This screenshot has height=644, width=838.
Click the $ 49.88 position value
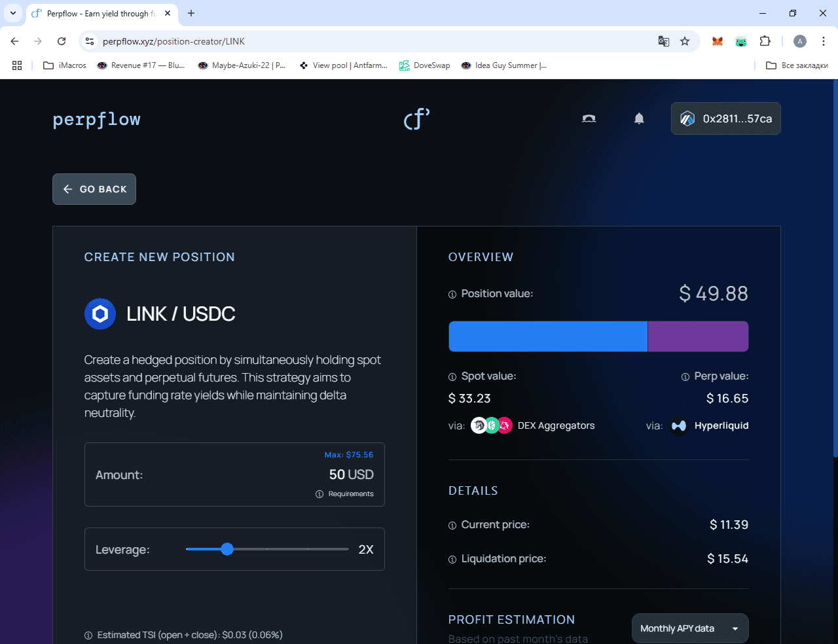pos(714,293)
